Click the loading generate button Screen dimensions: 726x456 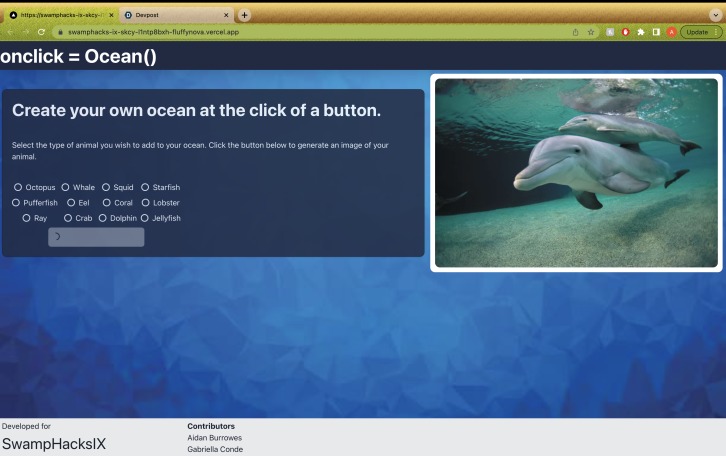pyautogui.click(x=96, y=237)
